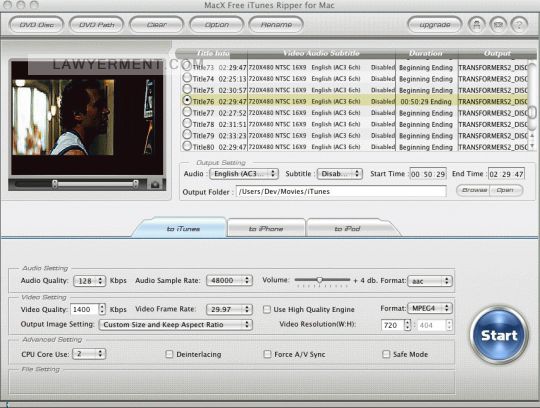Switch to the to iPhone tab
The height and width of the screenshot is (408, 540).
(x=266, y=229)
